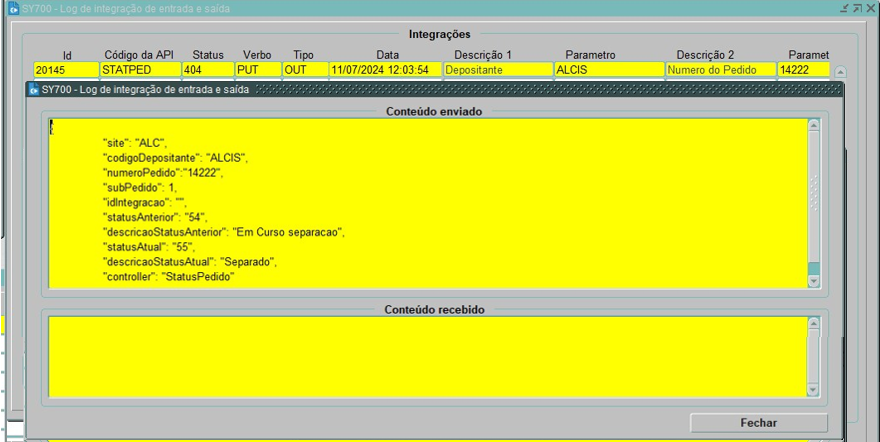
Task: Click up arrow of Conteúdo enviado scrollbar
Action: (813, 125)
